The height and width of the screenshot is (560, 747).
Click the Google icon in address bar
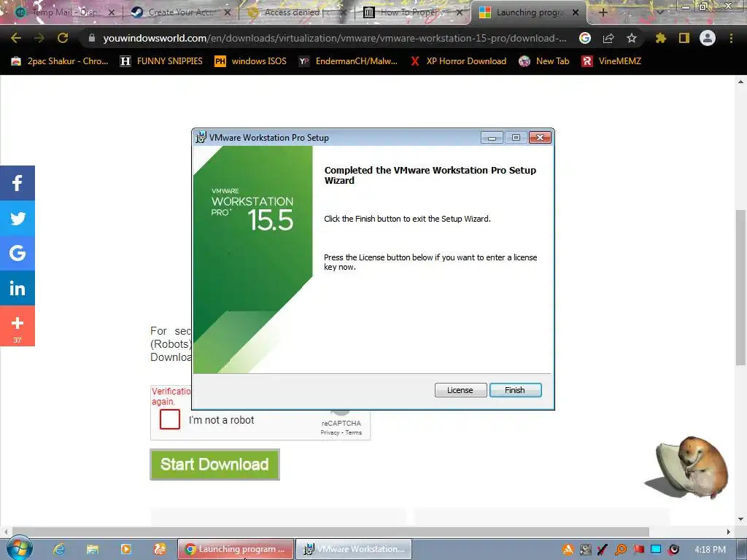(x=585, y=38)
